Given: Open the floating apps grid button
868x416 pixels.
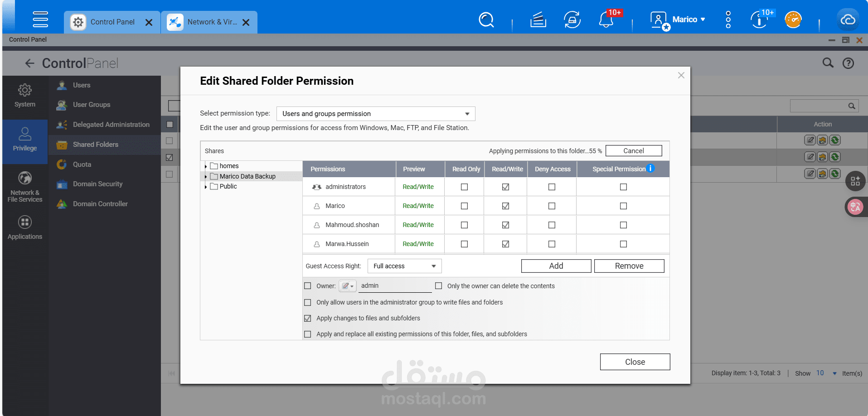Looking at the screenshot, I should pos(855,181).
